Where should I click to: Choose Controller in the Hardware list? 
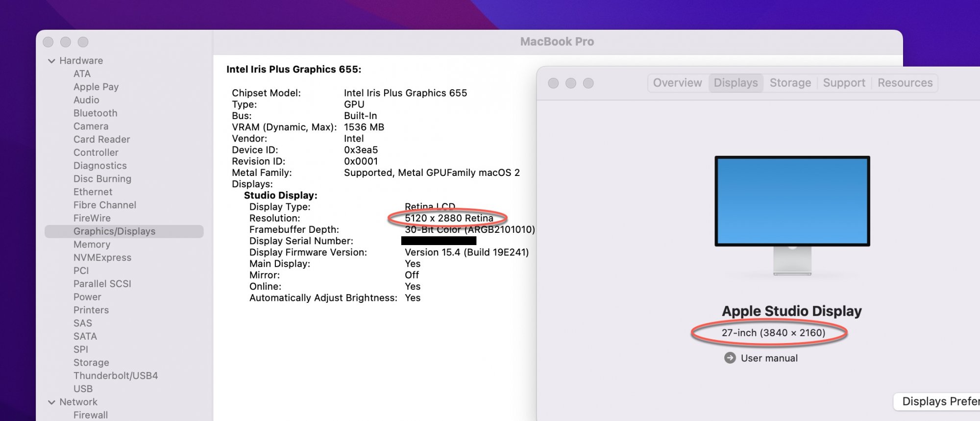[x=96, y=153]
